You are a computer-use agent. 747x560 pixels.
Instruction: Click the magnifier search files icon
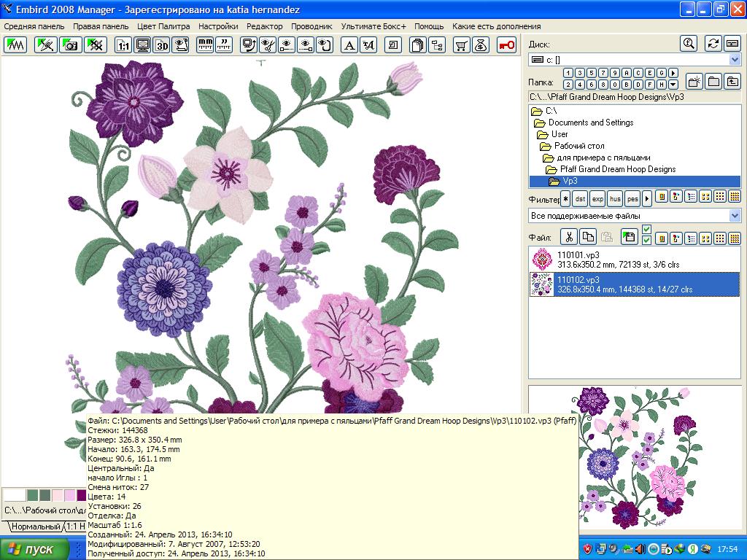pos(689,44)
